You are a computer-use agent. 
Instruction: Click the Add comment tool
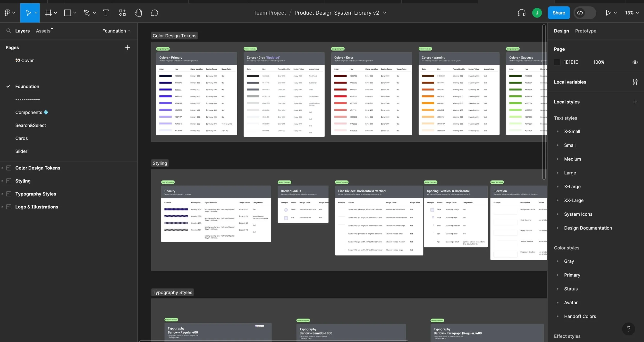154,13
